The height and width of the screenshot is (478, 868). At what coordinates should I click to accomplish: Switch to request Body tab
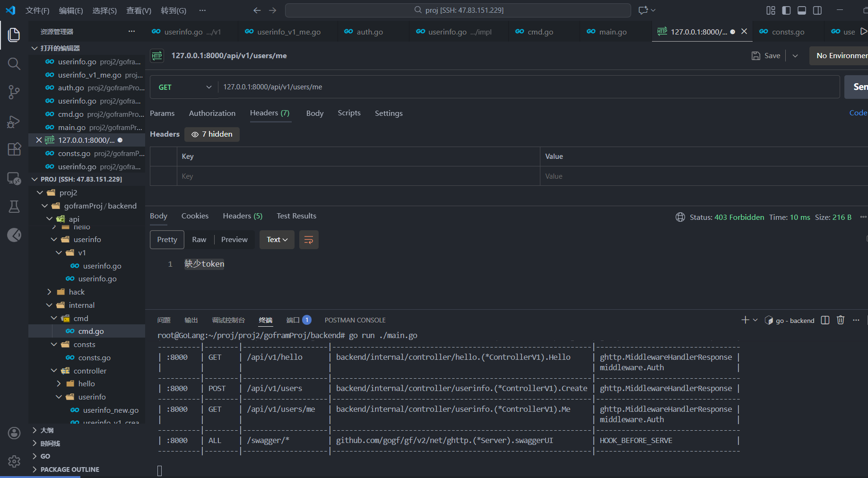(315, 113)
